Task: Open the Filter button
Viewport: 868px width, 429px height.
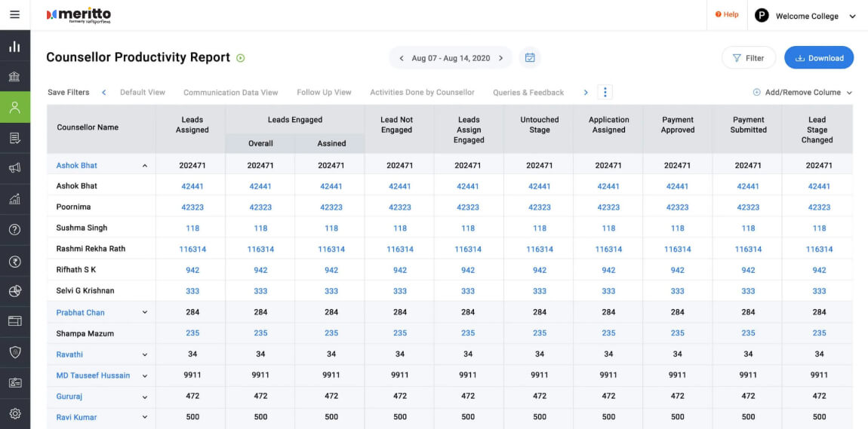Action: [749, 57]
